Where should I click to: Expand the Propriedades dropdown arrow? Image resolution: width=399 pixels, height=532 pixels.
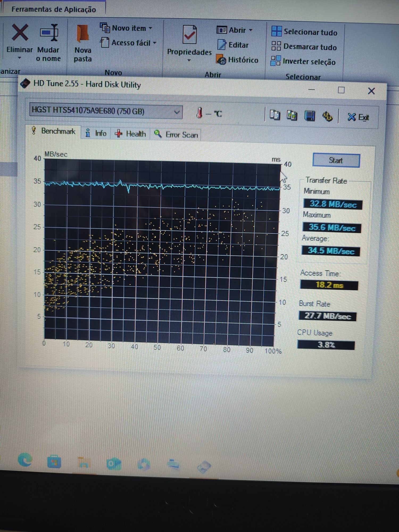(189, 60)
